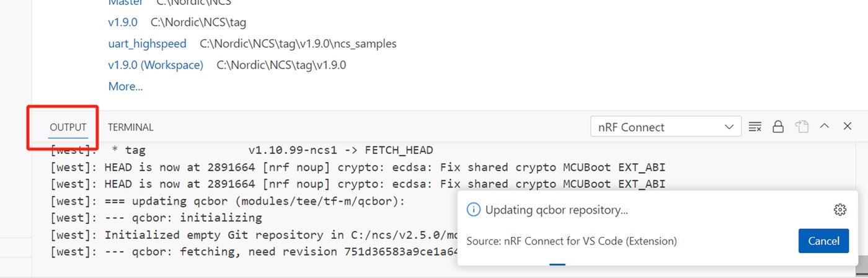Screen dimensions: 868x278
Task: Switch to the OUTPUT tab
Action: coord(68,127)
